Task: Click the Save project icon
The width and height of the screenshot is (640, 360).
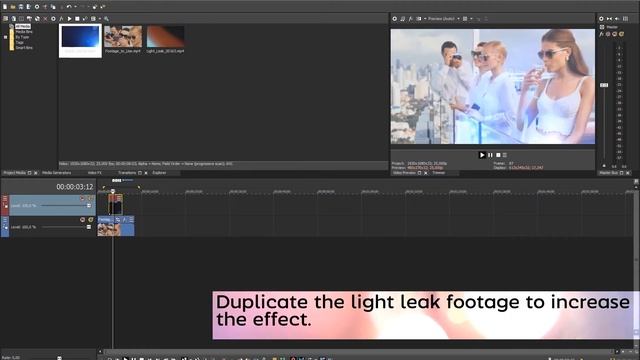Action: (x=21, y=7)
